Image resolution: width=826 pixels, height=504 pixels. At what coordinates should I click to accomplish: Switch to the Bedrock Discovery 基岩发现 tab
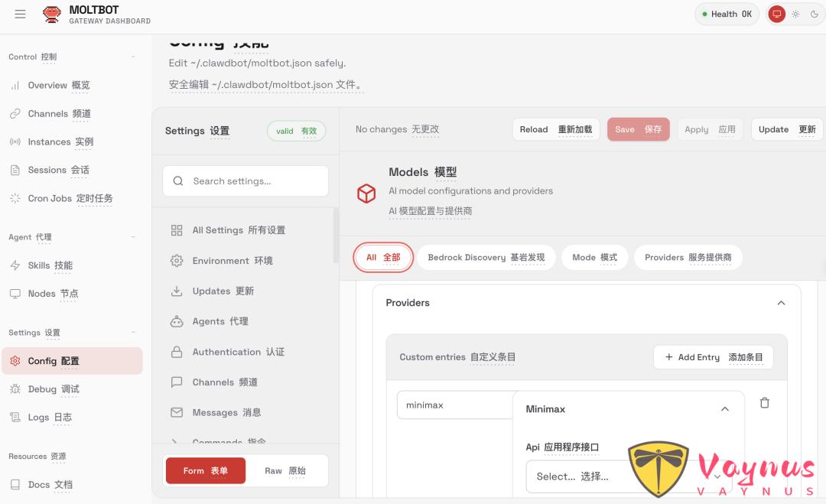pyautogui.click(x=486, y=257)
